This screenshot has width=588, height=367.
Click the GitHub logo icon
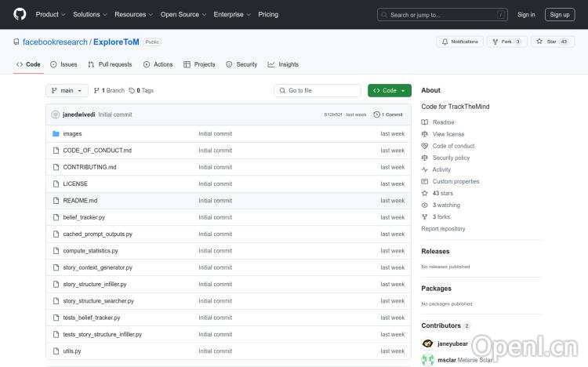pos(20,14)
